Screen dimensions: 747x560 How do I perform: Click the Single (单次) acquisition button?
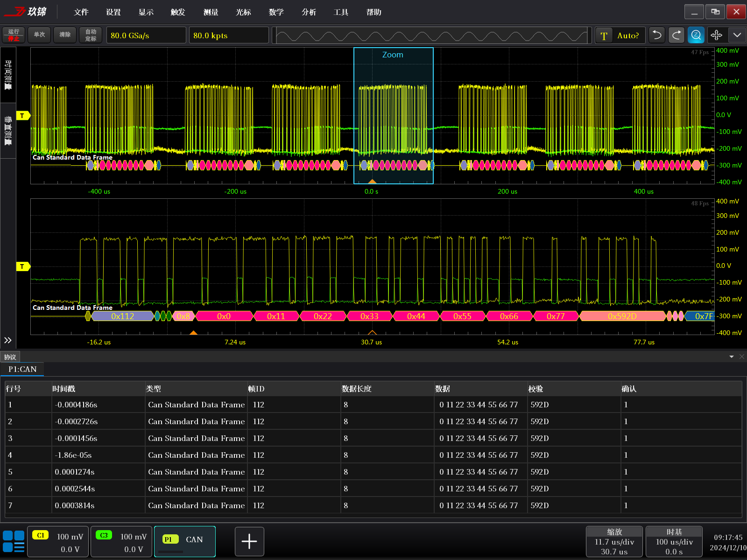pos(39,35)
